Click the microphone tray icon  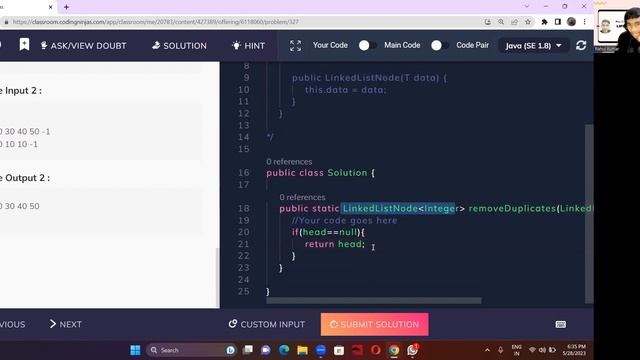500,350
